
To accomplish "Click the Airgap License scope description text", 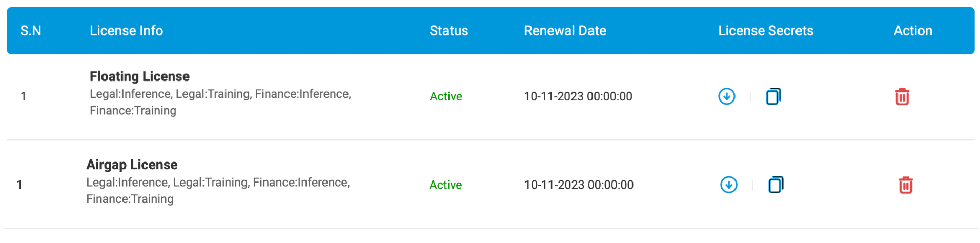I will pyautogui.click(x=218, y=190).
